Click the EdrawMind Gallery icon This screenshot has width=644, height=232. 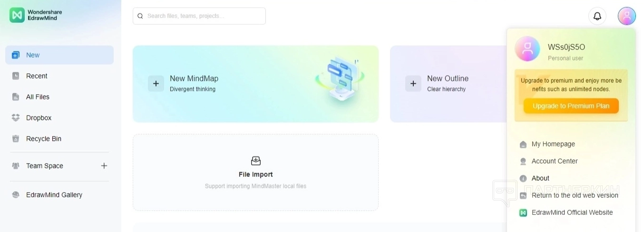[16, 195]
